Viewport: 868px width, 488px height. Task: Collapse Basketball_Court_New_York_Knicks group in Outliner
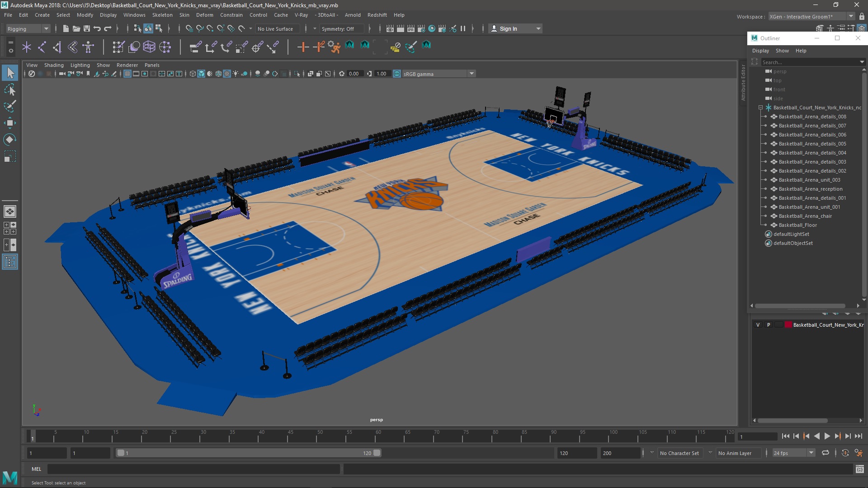pyautogui.click(x=761, y=108)
